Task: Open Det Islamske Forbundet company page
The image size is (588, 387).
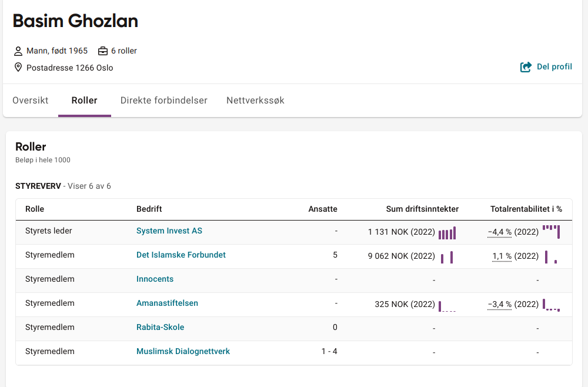Action: point(181,255)
